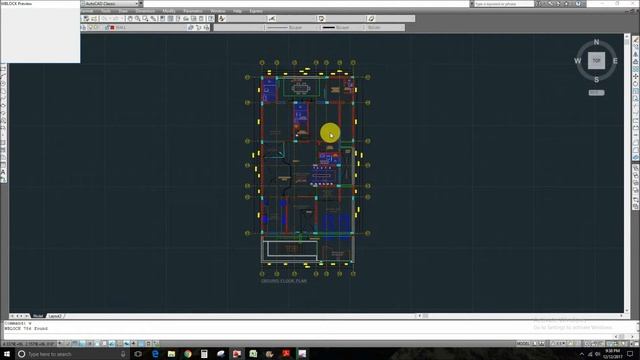Open the QuickCalc calculator icon
Screen dimensions: 640x360
coord(201,19)
